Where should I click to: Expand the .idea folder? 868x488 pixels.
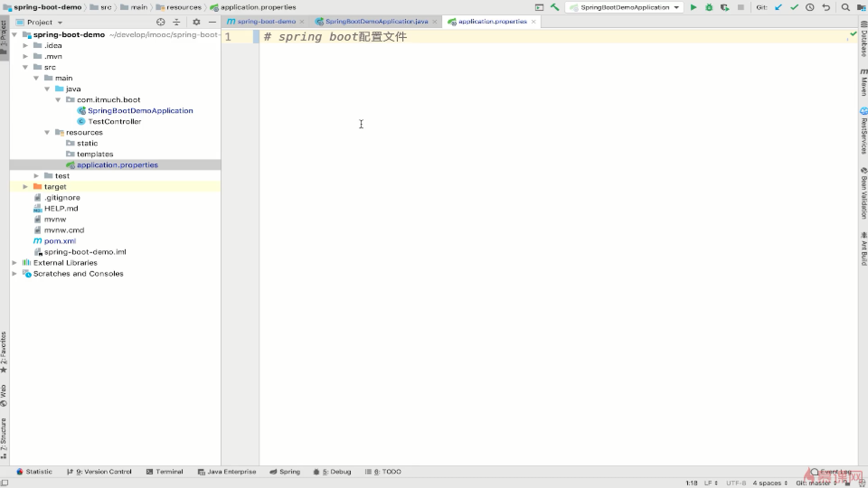tap(25, 46)
